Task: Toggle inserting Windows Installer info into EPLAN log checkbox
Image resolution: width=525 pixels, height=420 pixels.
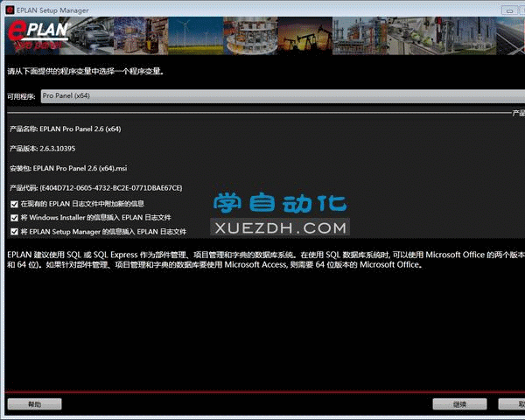Action: (x=14, y=218)
